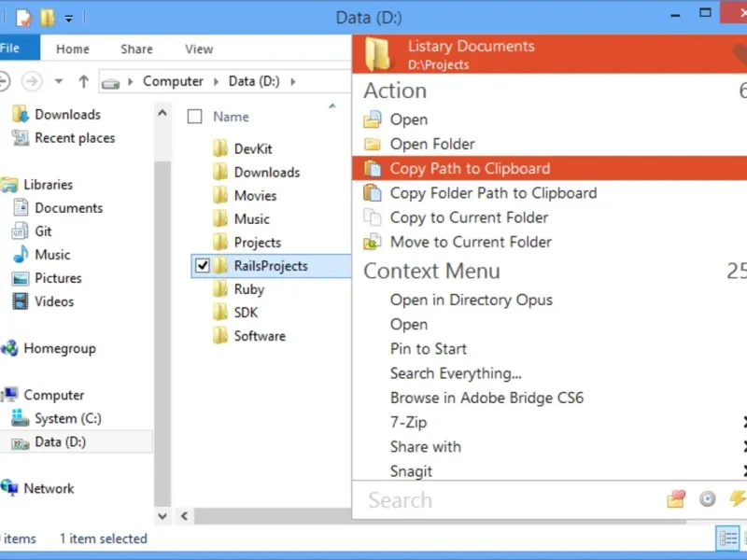Click the Listary favorites icon in search bar
The width and height of the screenshot is (747, 560).
(676, 498)
